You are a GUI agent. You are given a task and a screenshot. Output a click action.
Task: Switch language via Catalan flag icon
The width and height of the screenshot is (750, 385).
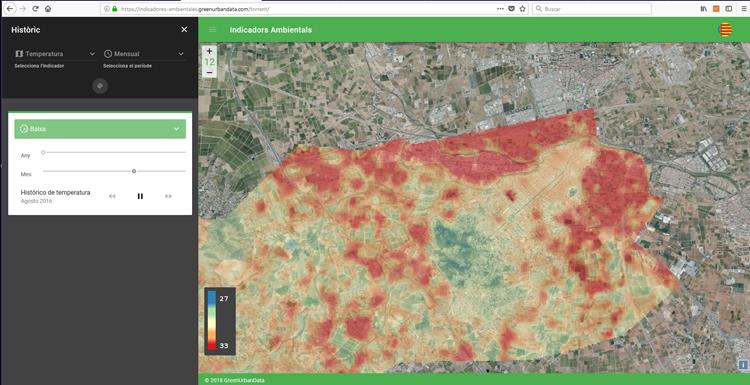(726, 30)
